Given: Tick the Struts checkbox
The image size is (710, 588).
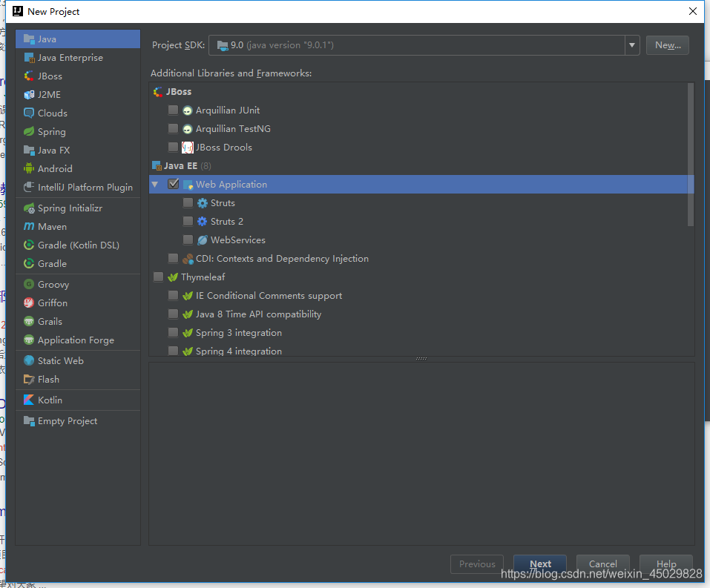Looking at the screenshot, I should 188,202.
